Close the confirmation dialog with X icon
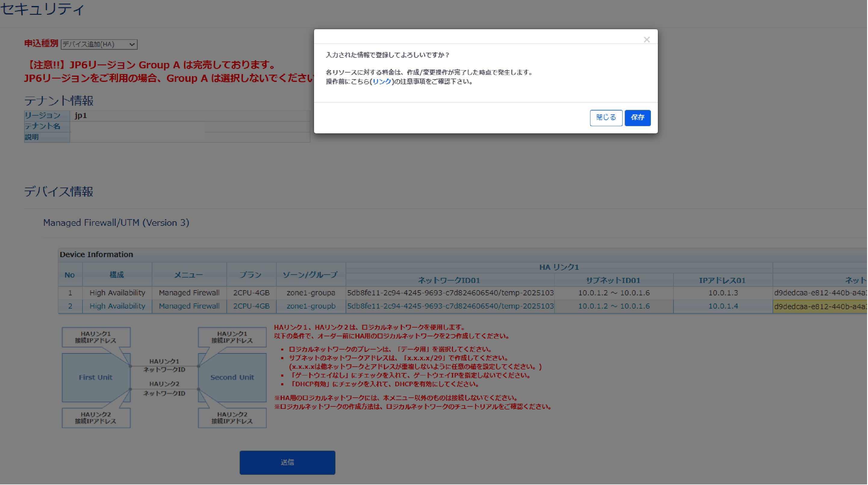The height and width of the screenshot is (485, 868). (x=646, y=40)
